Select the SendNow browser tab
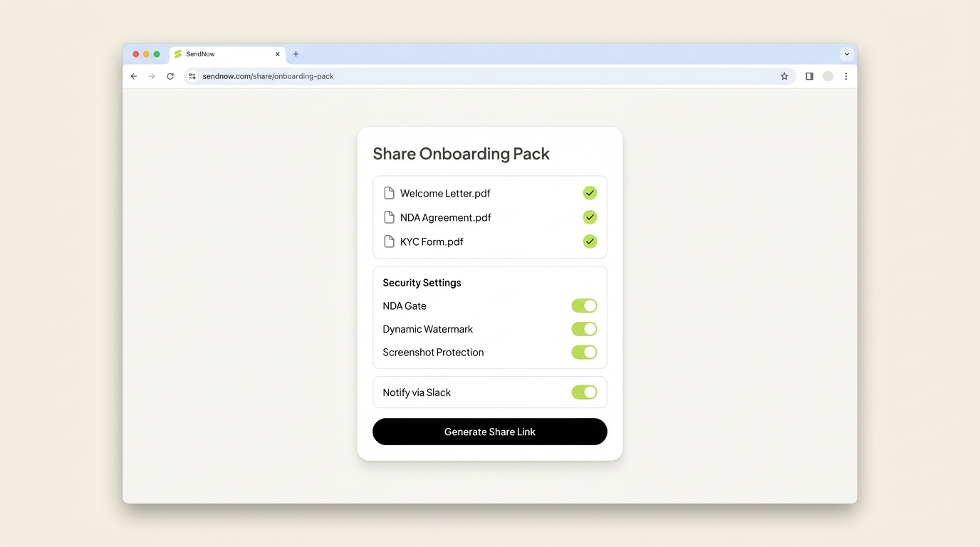Screen dimensions: 980x547 [214, 53]
